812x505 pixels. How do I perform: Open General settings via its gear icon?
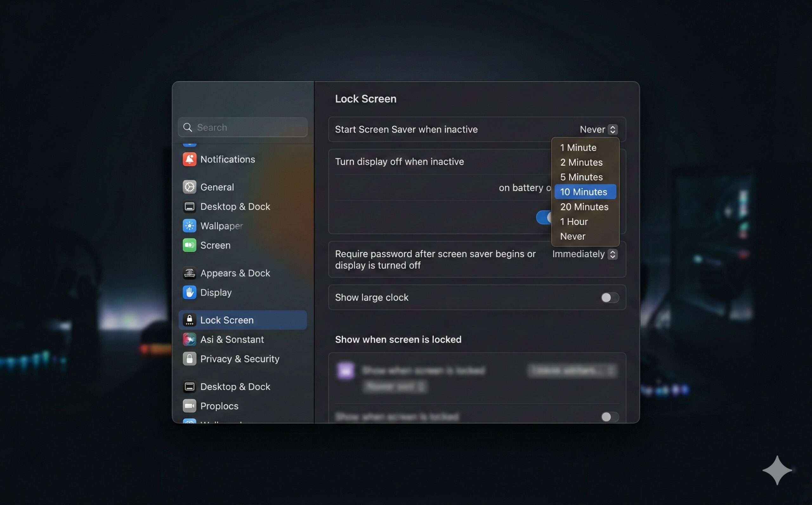tap(189, 187)
